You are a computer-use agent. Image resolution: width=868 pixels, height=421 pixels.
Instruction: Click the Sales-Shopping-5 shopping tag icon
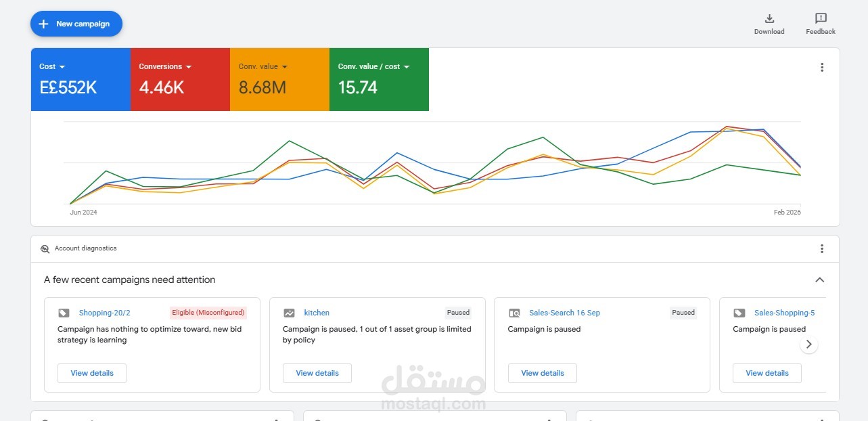[739, 313]
